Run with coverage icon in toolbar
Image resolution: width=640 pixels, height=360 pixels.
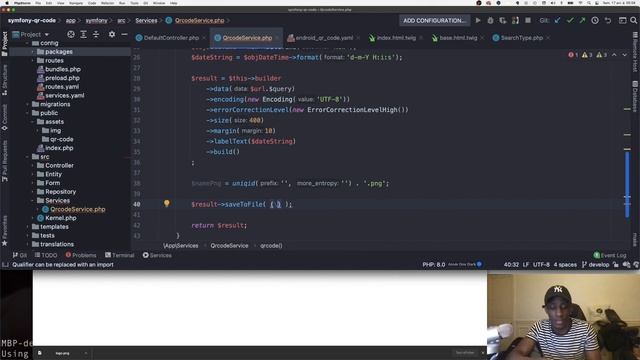(x=502, y=20)
